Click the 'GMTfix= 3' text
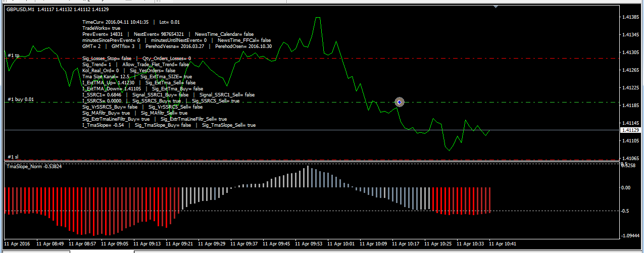The image size is (644, 253). click(x=123, y=46)
